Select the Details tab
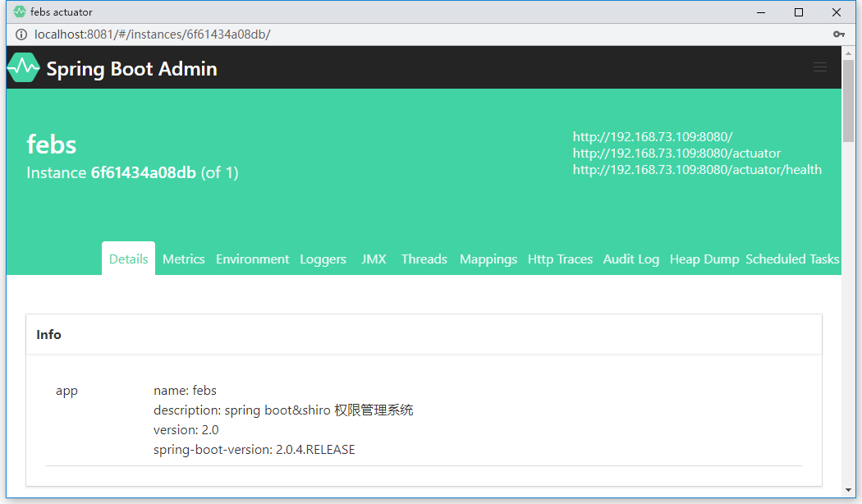The height and width of the screenshot is (504, 862). 129,259
